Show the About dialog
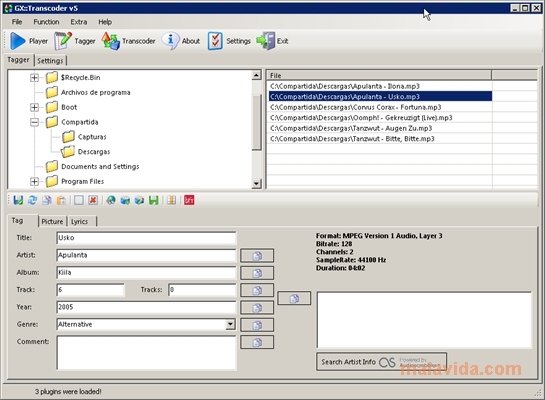Viewport: 545px width, 400px height. 181,41
